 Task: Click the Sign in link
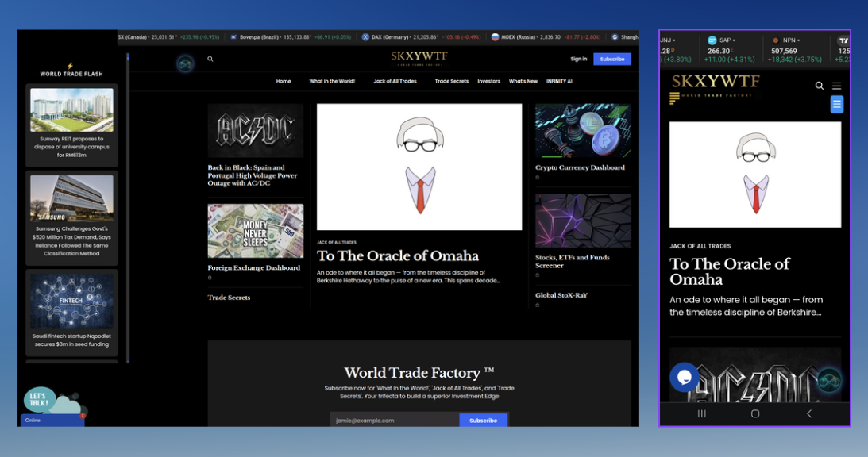578,59
